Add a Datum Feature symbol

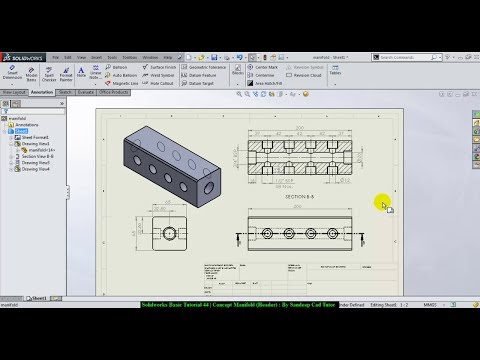(199, 75)
